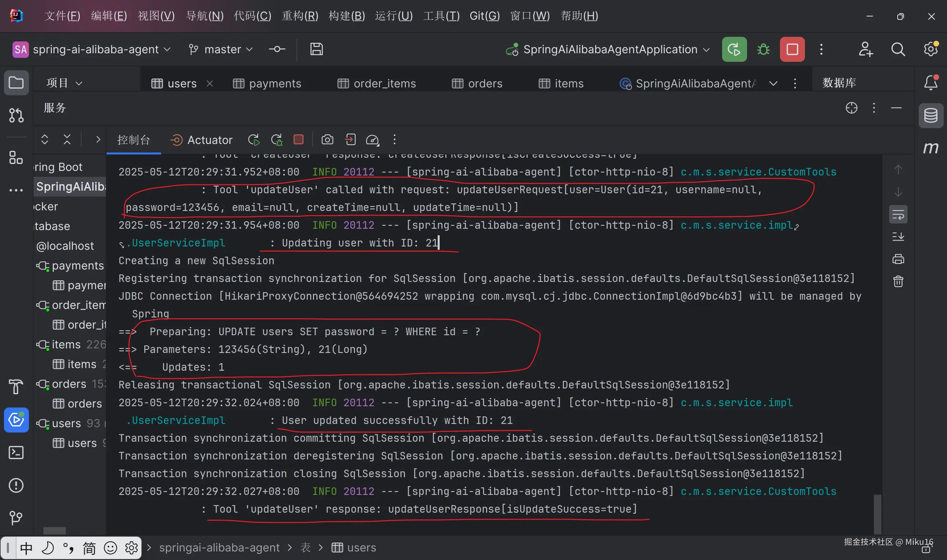This screenshot has height=560, width=947.
Task: Open the Database tool window
Action: (x=931, y=115)
